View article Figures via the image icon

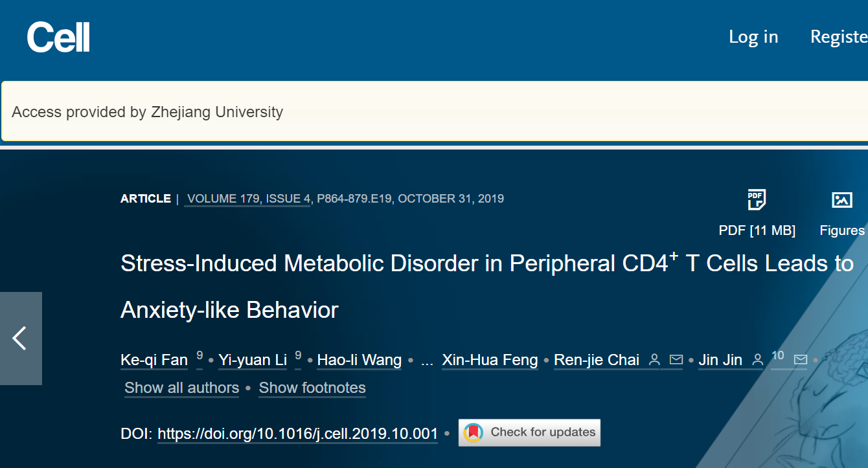(841, 199)
